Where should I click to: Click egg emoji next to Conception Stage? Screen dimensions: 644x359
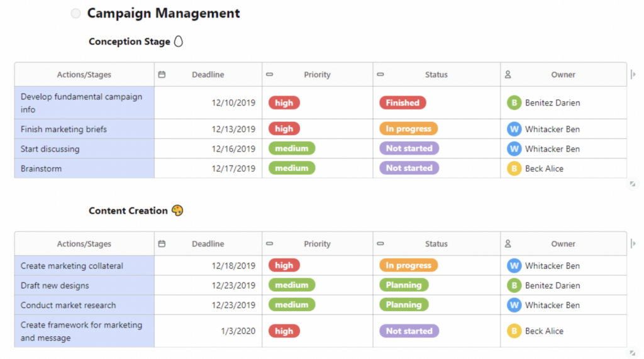pos(179,41)
